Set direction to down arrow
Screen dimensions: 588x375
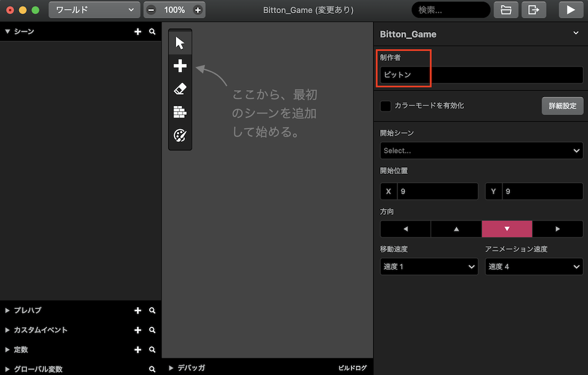pos(507,229)
